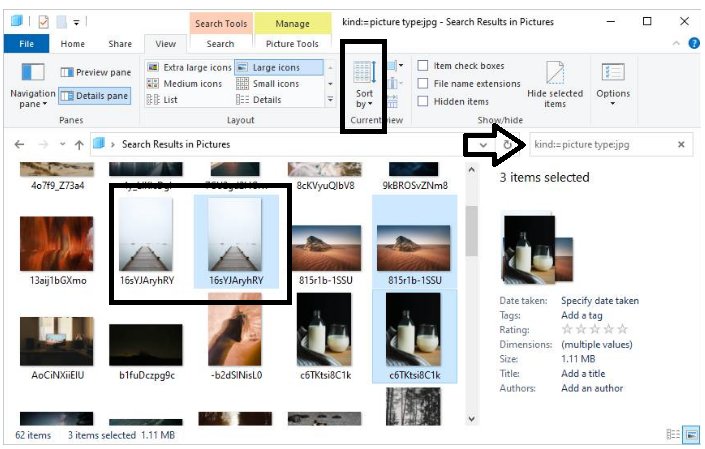Screen dimensions: 705x449
Task: Open the Options dropdown
Action: [x=613, y=85]
